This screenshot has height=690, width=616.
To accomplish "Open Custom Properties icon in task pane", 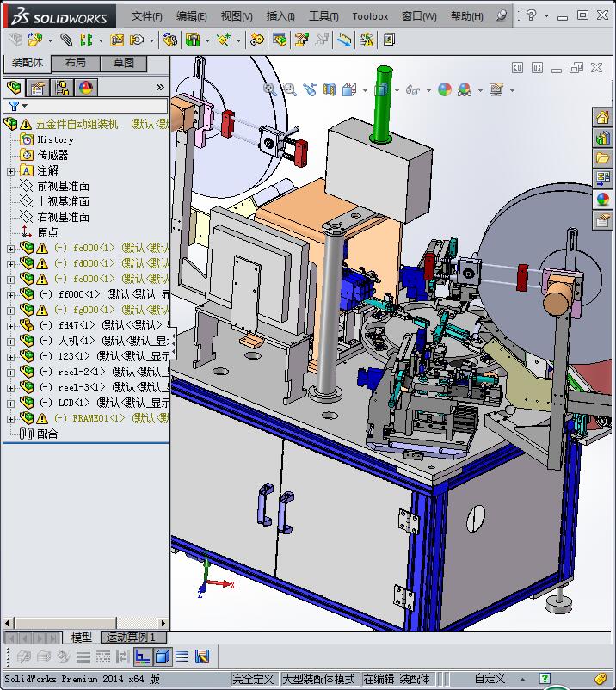I will [x=603, y=219].
